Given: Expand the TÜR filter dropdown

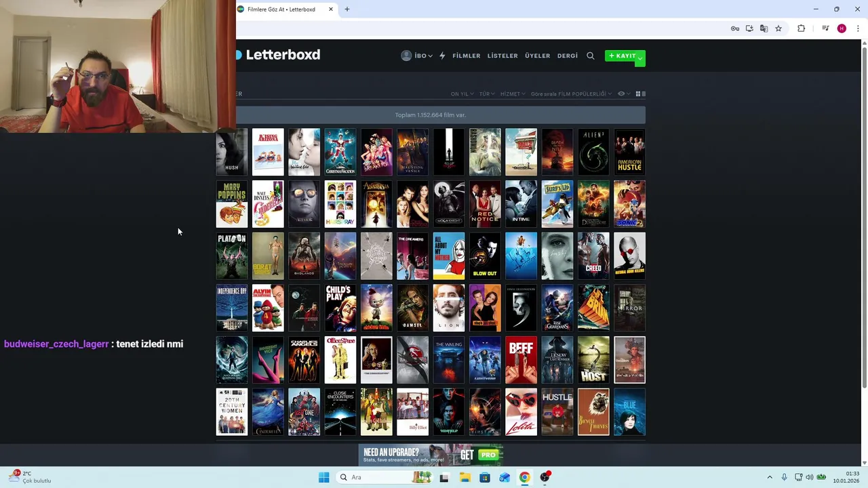Looking at the screenshot, I should [x=487, y=94].
